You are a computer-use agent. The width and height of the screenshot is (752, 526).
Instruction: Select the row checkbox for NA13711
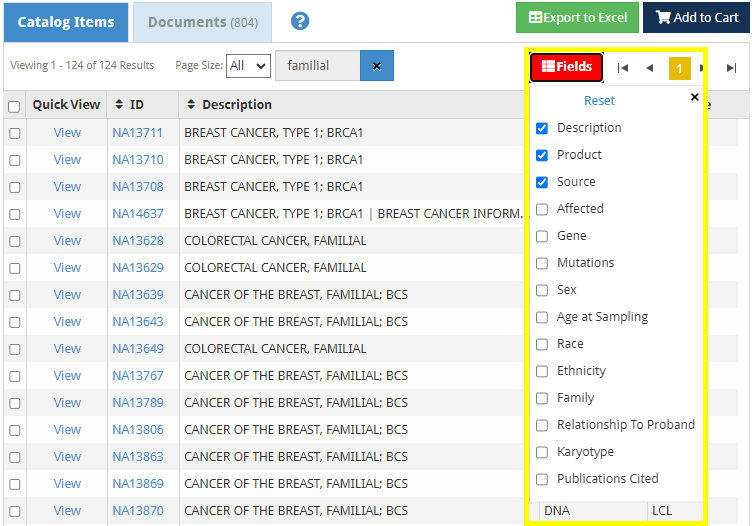15,133
